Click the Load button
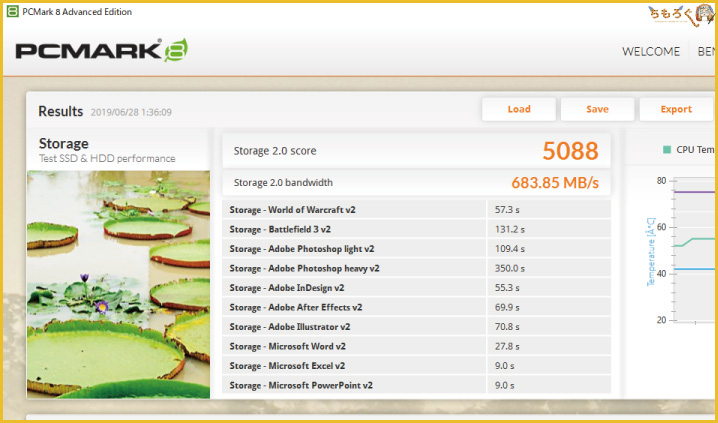 pyautogui.click(x=519, y=109)
